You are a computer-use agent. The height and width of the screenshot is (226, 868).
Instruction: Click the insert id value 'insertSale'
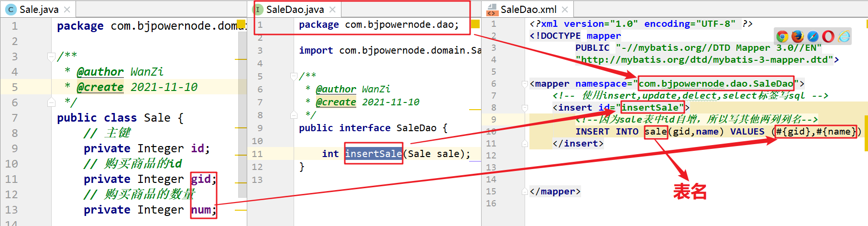(650, 108)
